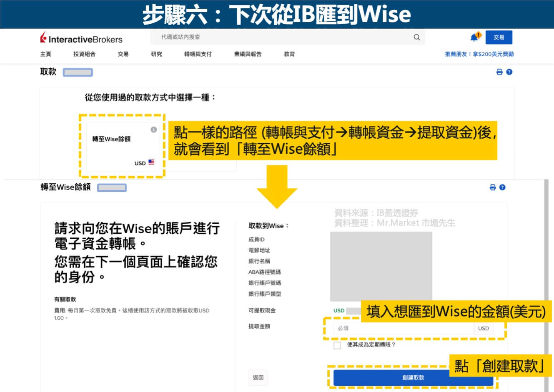The image size is (554, 392).
Task: Click the 成員ID label
Action: (256, 240)
